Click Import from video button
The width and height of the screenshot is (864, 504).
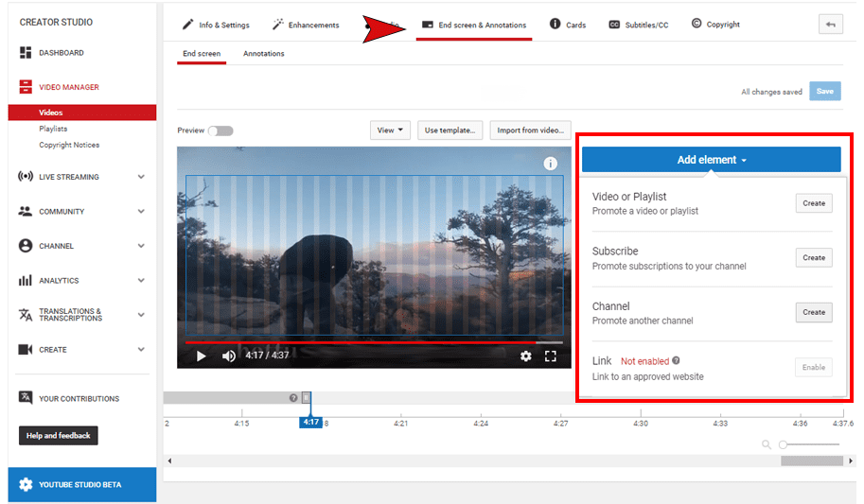pos(530,130)
